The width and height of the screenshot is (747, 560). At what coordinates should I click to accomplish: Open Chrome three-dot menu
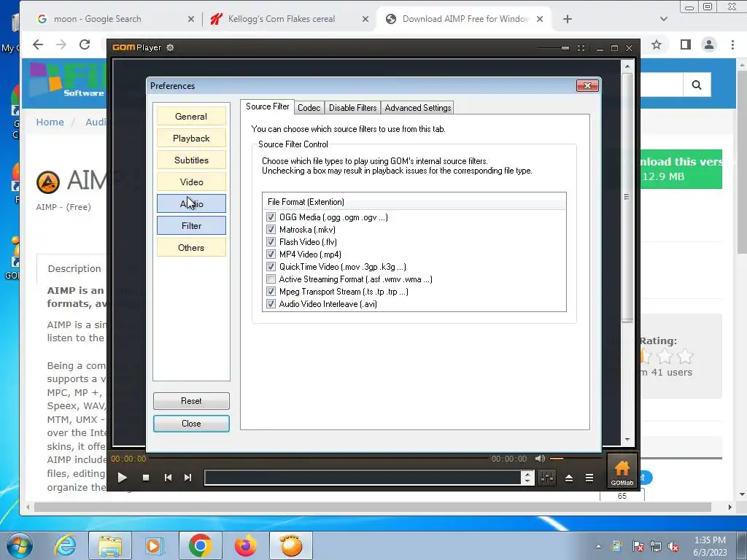coord(732,44)
